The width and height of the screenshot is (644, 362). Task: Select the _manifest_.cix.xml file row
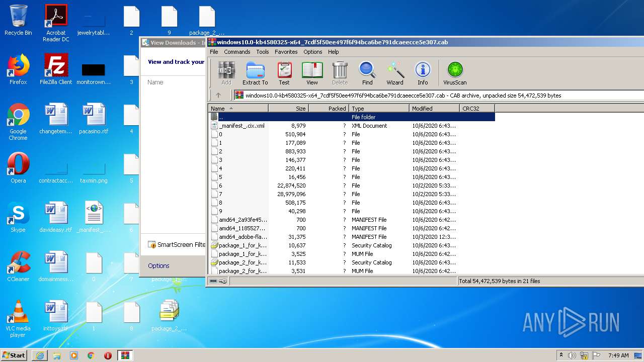click(352, 126)
